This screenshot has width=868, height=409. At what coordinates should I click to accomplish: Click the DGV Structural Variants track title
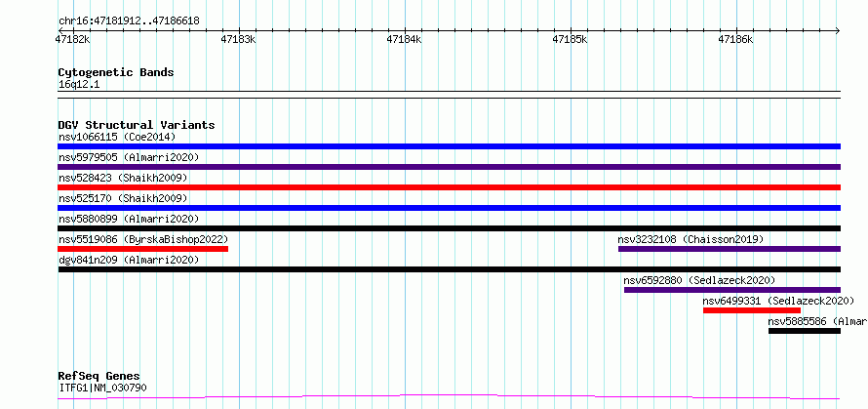[137, 125]
